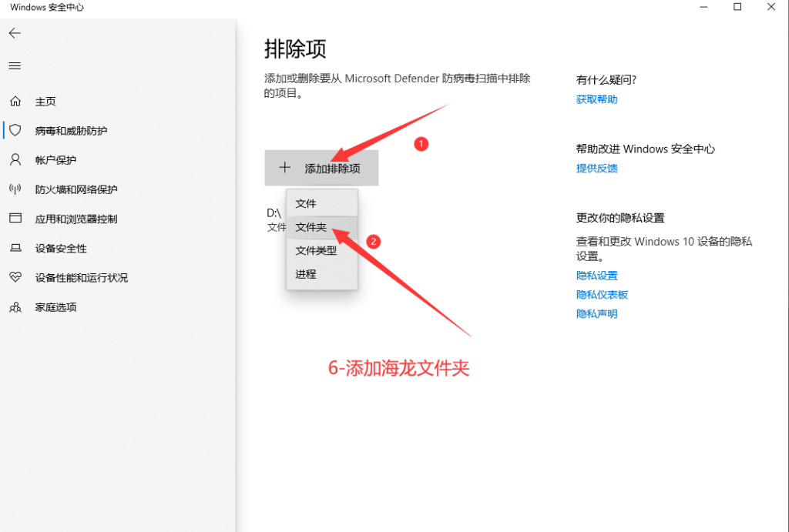The image size is (789, 532).
Task: Click the shield icon for 病毒和威胁防护
Action: point(15,130)
